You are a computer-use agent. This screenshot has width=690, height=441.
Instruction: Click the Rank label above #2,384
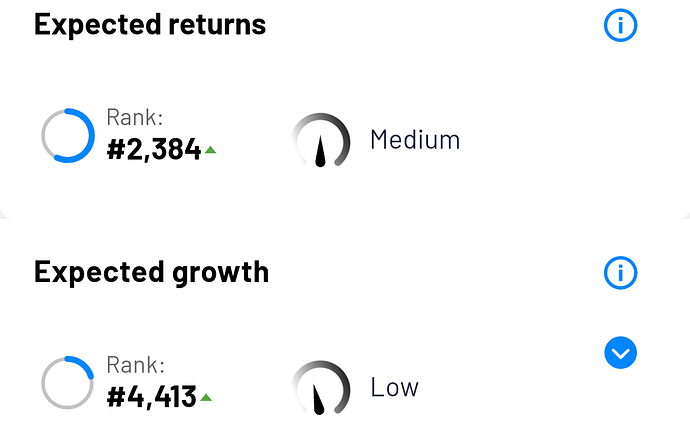(x=134, y=119)
